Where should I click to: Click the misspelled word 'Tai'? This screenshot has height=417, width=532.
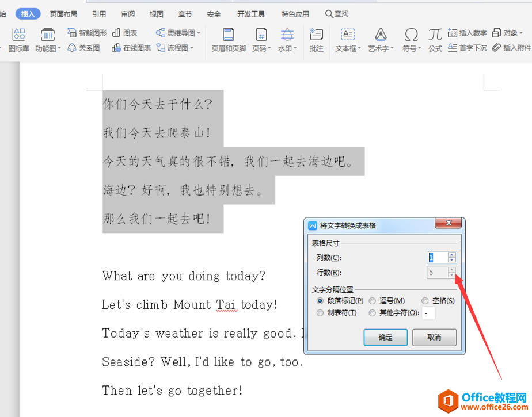226,305
